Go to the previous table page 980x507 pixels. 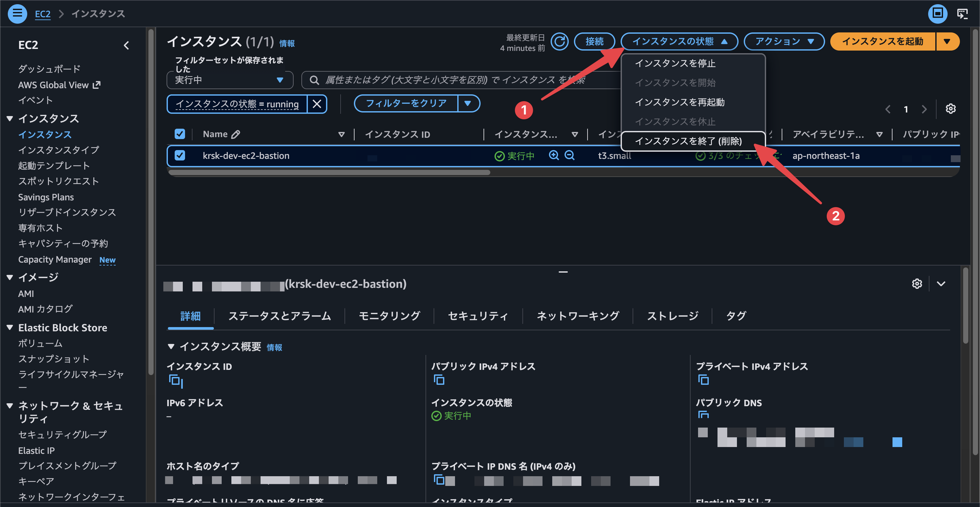pyautogui.click(x=888, y=109)
